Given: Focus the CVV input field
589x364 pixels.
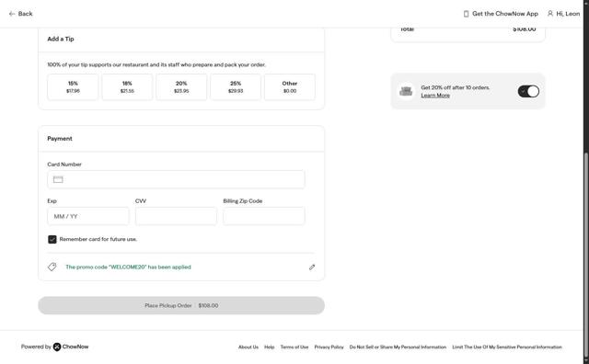Looking at the screenshot, I should (x=176, y=216).
